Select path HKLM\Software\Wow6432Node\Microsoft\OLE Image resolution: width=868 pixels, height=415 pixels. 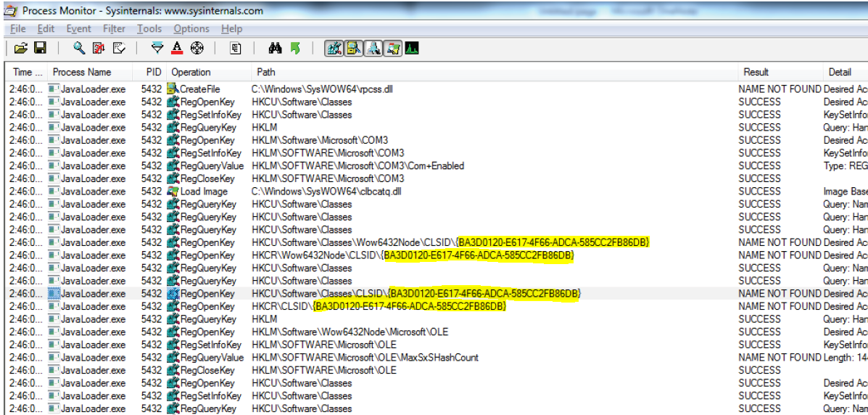point(350,332)
